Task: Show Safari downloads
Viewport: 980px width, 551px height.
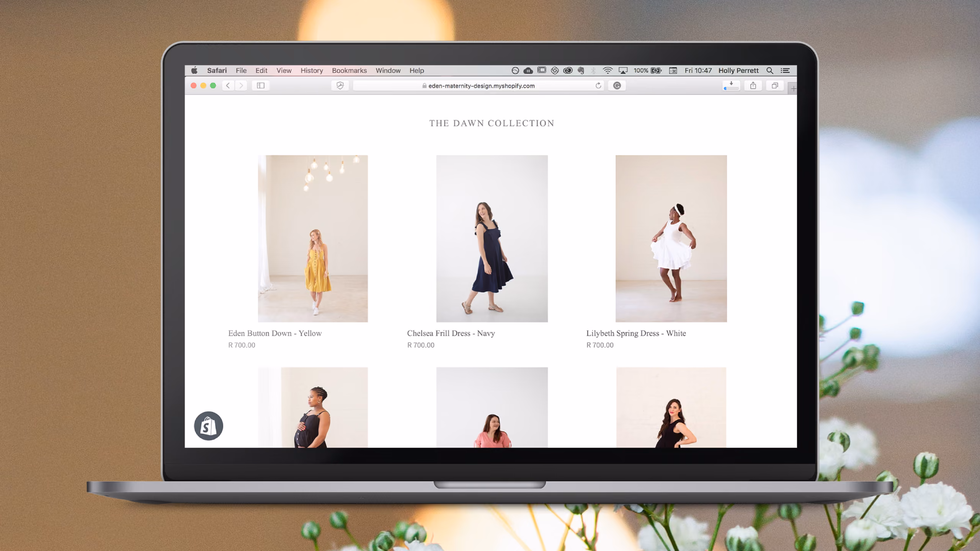Action: click(731, 86)
